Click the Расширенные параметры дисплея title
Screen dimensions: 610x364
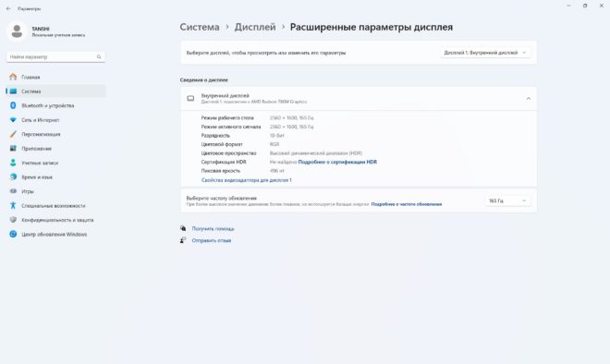(372, 27)
